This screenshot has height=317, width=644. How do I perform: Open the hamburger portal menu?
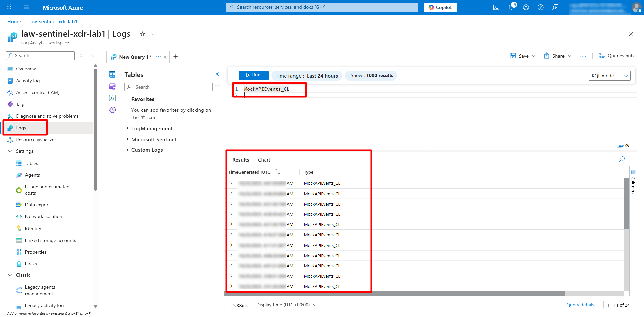click(x=26, y=7)
